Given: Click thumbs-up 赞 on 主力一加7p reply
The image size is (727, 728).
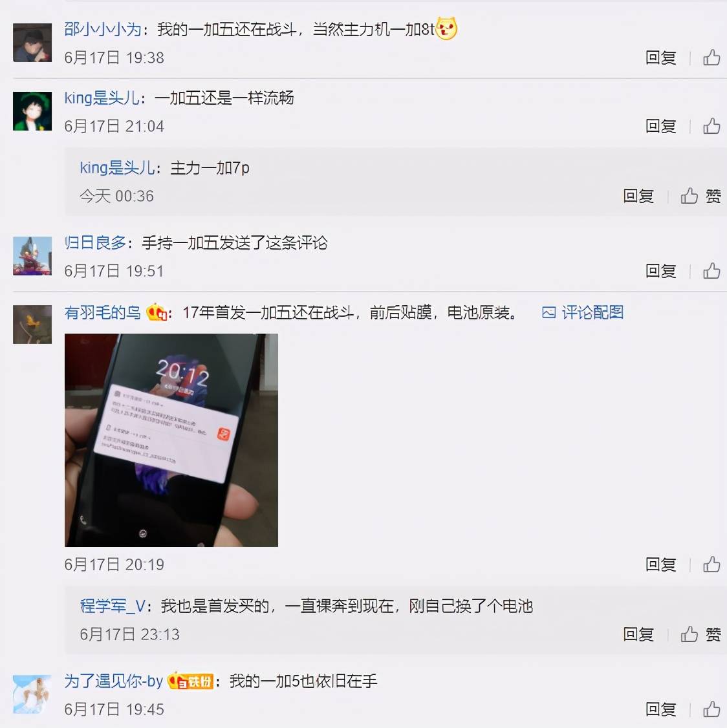Looking at the screenshot, I should [700, 196].
